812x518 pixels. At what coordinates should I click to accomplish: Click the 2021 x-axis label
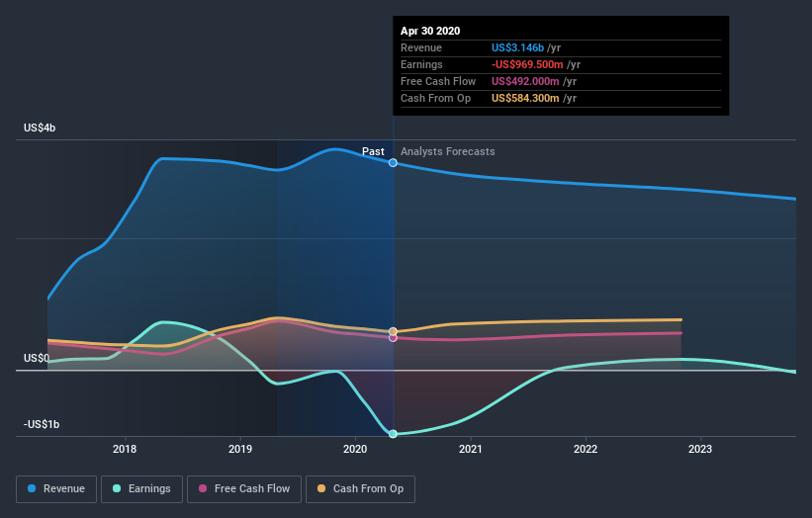(x=470, y=449)
